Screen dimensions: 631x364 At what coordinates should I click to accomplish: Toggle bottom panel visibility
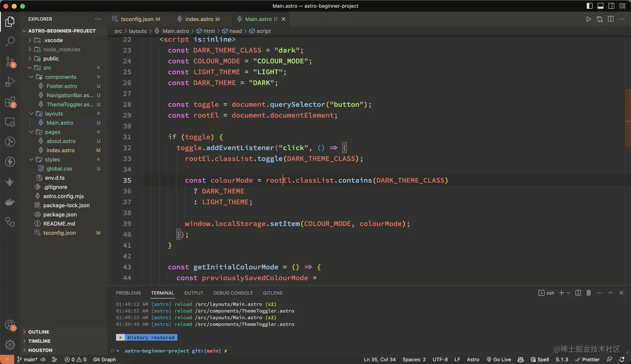coord(601,6)
